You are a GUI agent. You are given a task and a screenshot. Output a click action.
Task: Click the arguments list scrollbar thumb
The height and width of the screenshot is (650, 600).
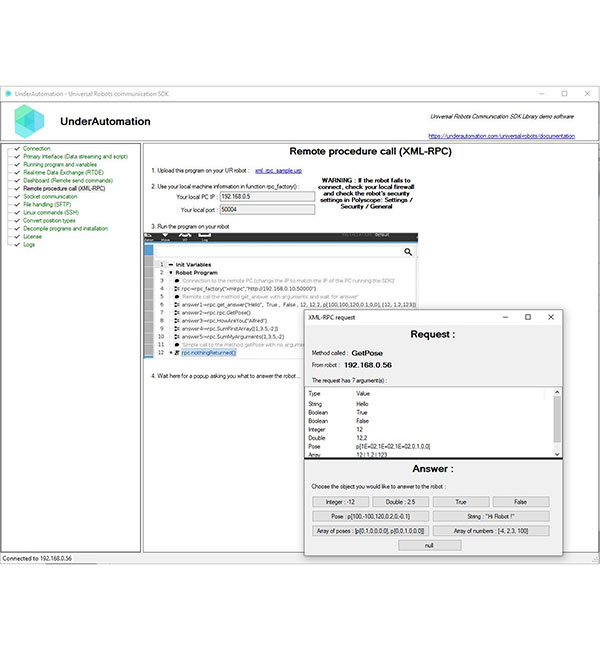point(557,419)
